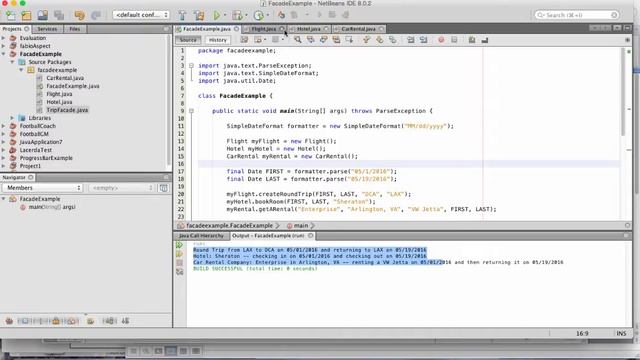The width and height of the screenshot is (640, 360).
Task: Open the empty filter dropdown in Navigator
Action: [121, 188]
